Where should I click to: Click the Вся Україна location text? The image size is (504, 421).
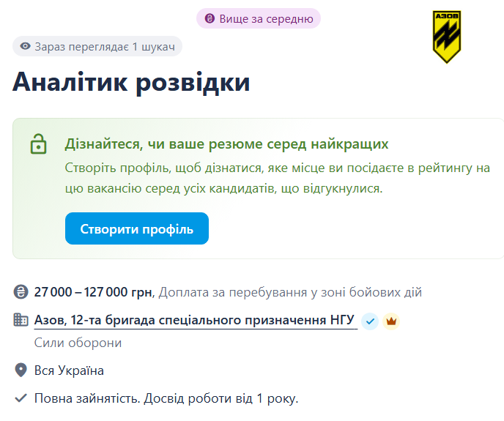pos(69,370)
